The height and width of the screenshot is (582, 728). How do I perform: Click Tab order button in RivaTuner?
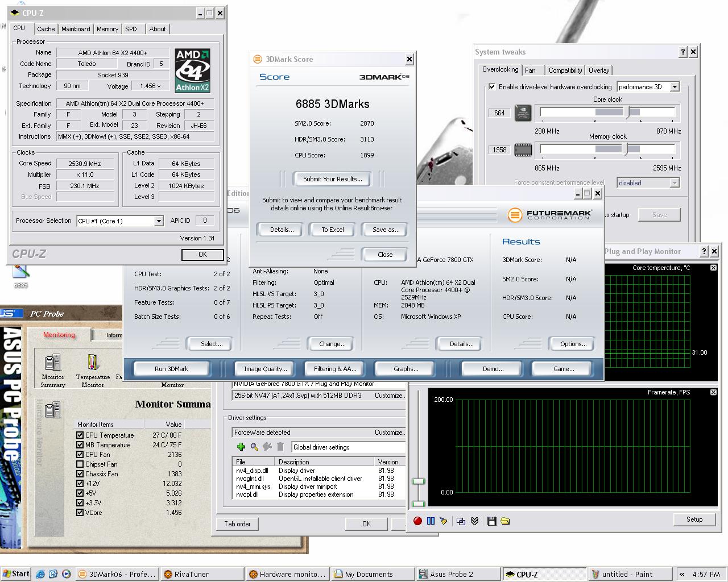[x=237, y=524]
